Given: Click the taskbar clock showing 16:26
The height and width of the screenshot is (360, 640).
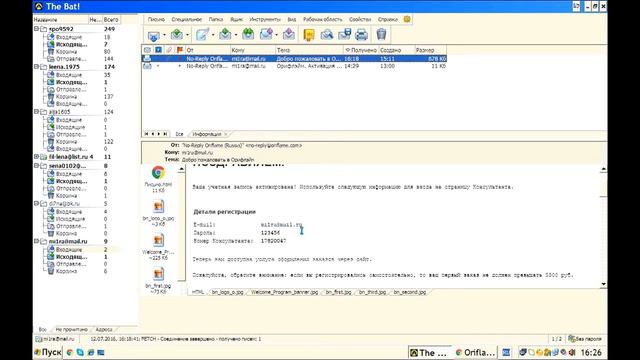Looking at the screenshot, I should (x=591, y=352).
